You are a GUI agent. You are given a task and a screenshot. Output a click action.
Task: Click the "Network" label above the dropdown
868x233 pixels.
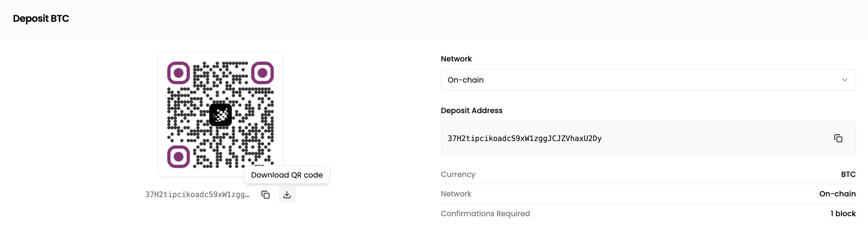[456, 59]
